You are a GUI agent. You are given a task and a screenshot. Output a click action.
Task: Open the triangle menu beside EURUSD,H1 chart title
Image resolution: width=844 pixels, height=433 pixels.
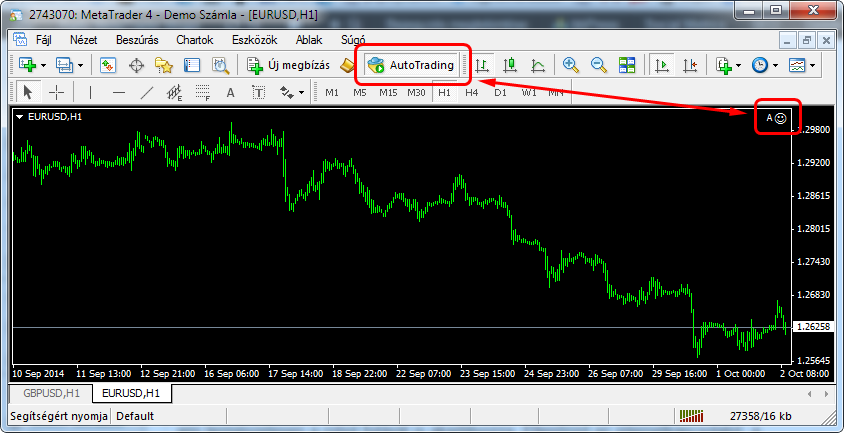pyautogui.click(x=21, y=116)
